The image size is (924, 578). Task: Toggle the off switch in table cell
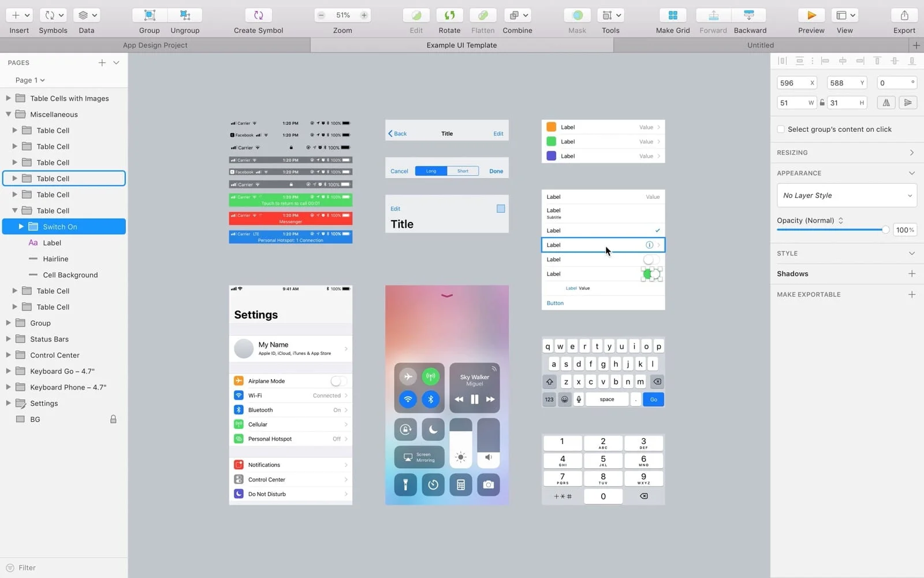point(651,260)
